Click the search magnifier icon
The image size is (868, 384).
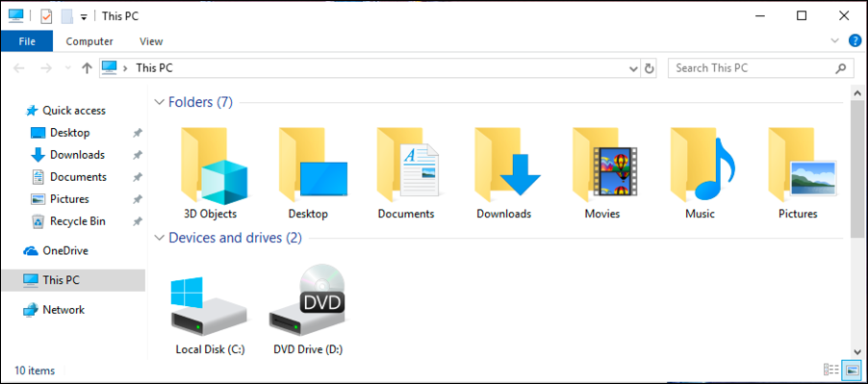click(840, 68)
